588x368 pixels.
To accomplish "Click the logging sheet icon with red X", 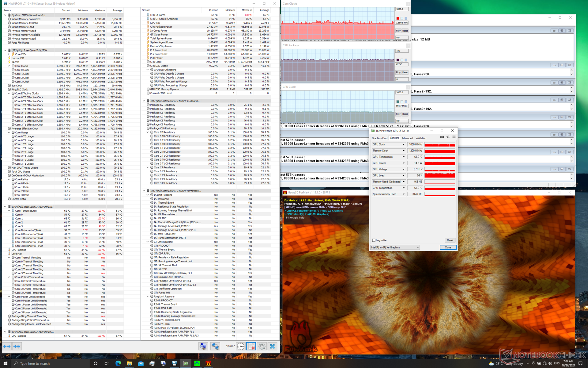I will [251, 346].
